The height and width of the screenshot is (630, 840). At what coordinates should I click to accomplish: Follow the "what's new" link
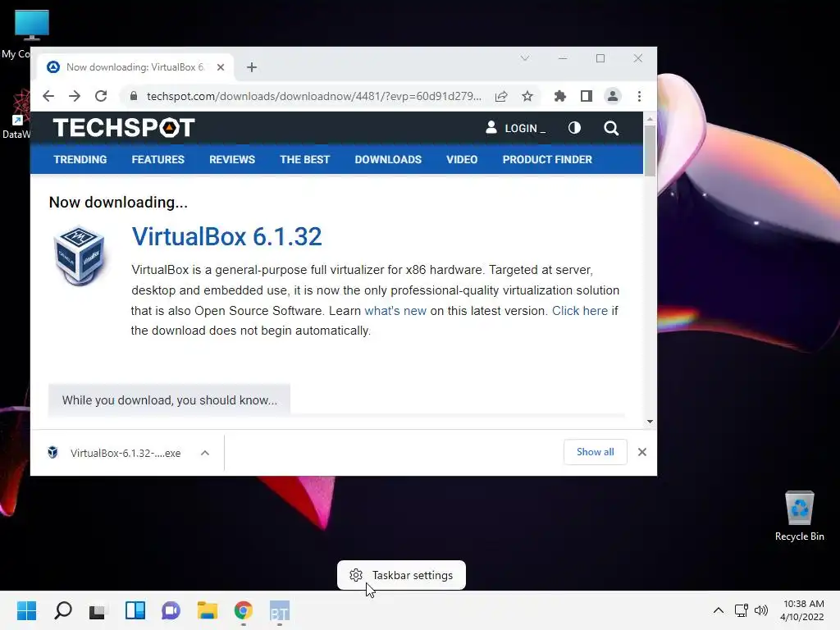pyautogui.click(x=395, y=311)
